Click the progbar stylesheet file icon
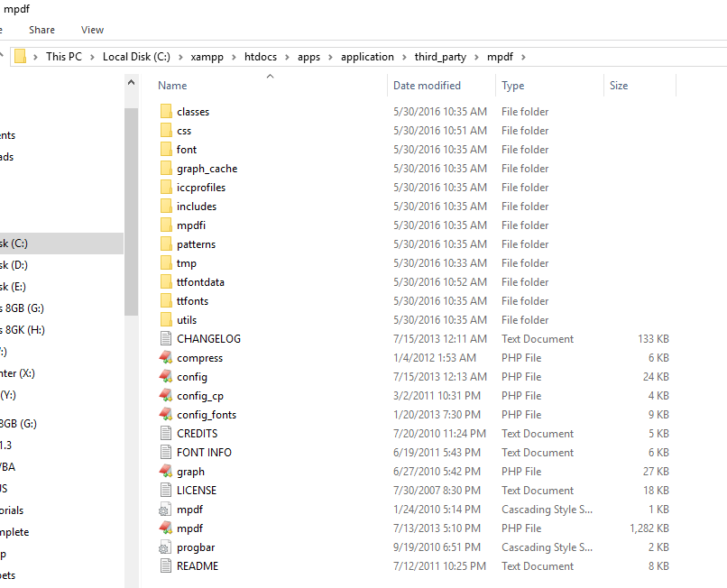This screenshot has height=588, width=727. point(165,547)
